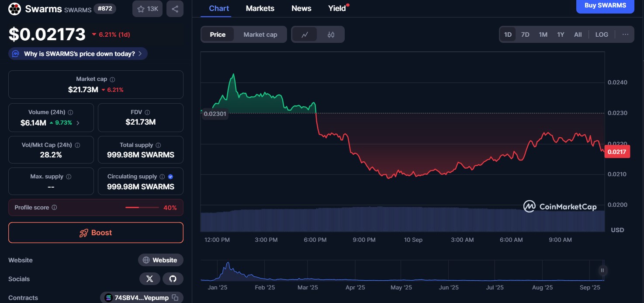Set chart range to 7D
This screenshot has width=644, height=303.
click(525, 35)
